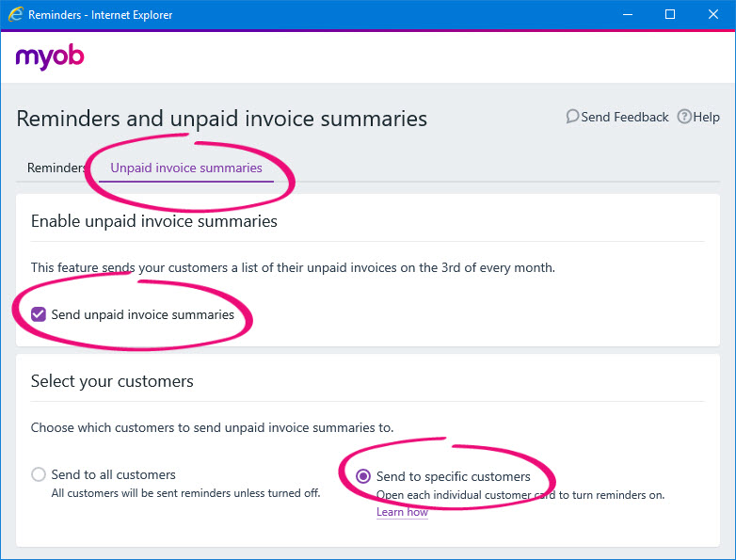Click the page title 'Reminders and unpaid invoice summaries'
The image size is (736, 560).
(222, 119)
